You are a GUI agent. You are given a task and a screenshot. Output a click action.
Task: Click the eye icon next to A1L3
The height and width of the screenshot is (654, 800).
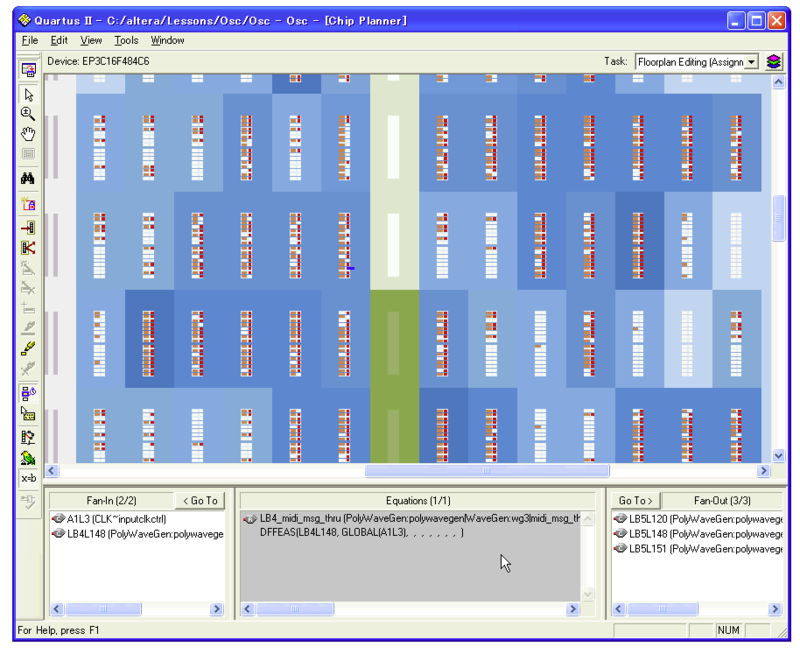(x=58, y=519)
